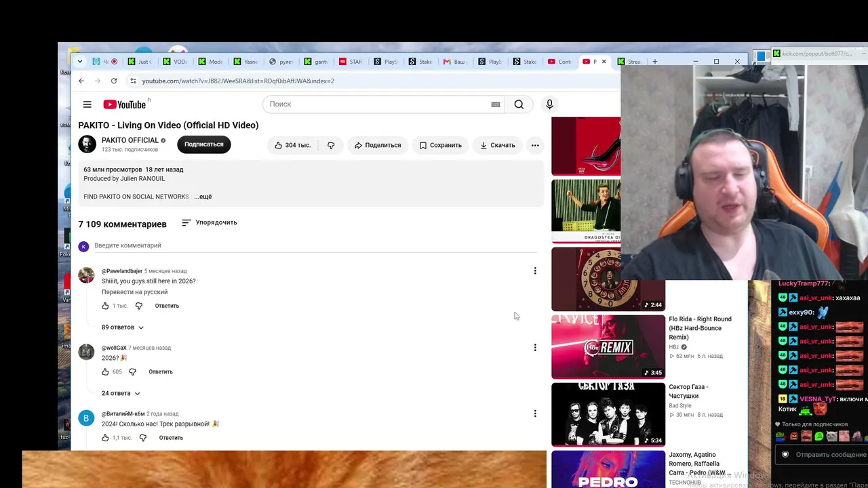Image resolution: width=868 pixels, height=488 pixels.
Task: Reload the YouTube page
Action: [114, 81]
